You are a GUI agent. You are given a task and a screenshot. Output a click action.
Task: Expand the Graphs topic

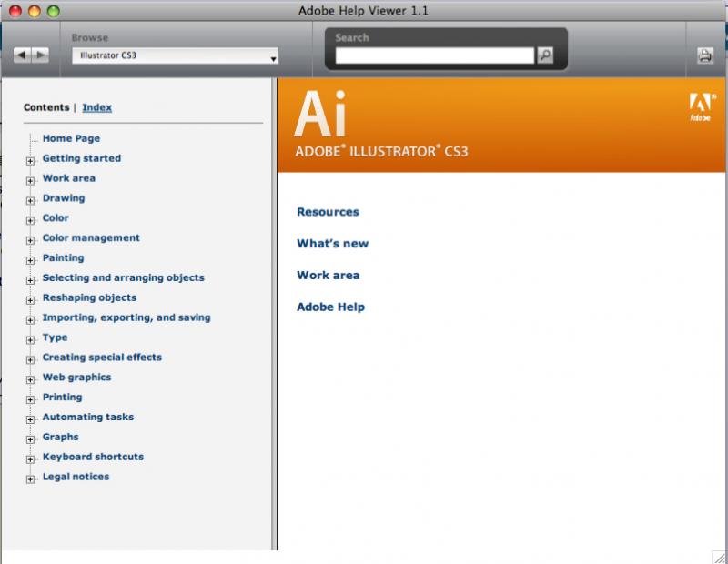tap(30, 439)
